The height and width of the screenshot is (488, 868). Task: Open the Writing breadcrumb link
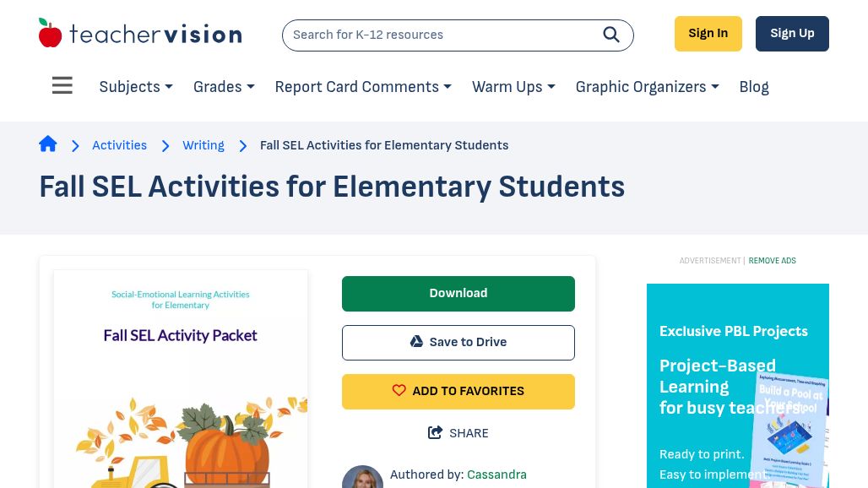point(203,145)
